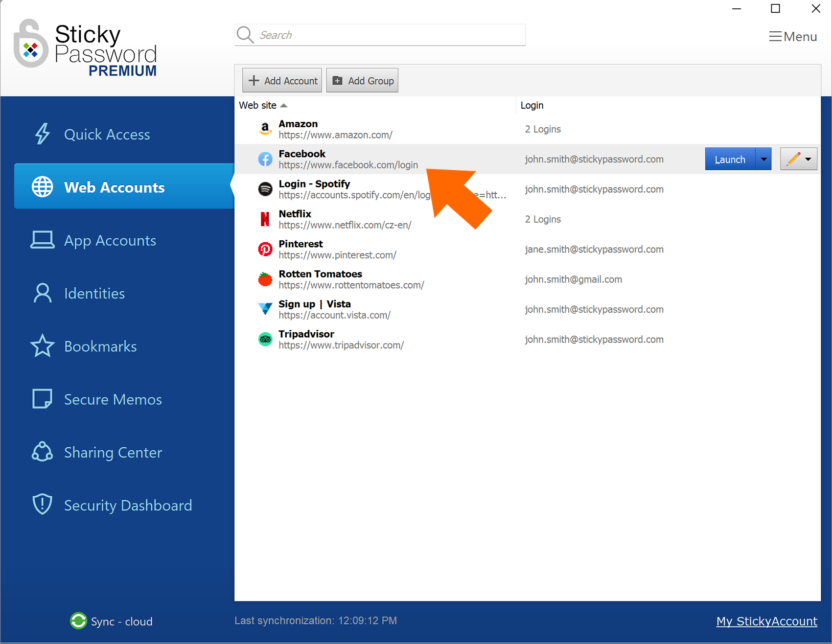
Task: Go to App Accounts
Action: pos(110,240)
